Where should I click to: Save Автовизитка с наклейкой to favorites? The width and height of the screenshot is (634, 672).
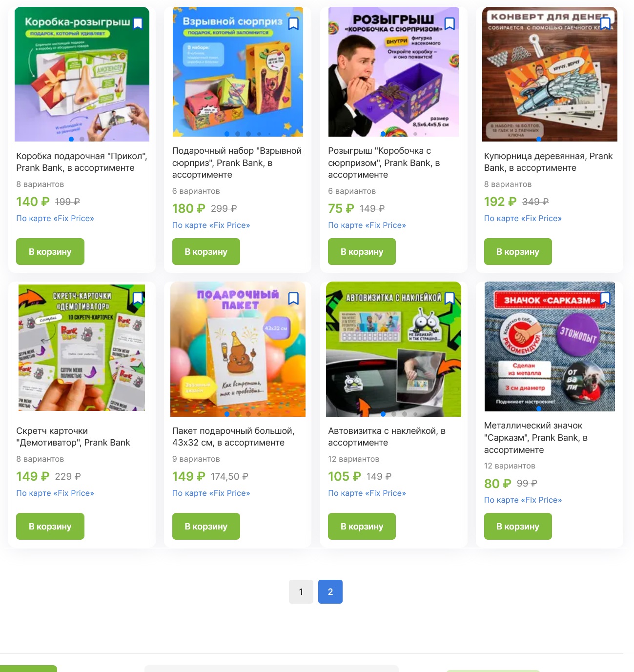[x=450, y=298]
